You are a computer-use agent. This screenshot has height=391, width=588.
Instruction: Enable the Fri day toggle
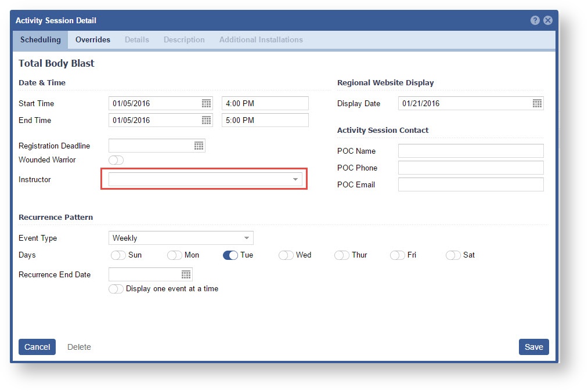(398, 255)
